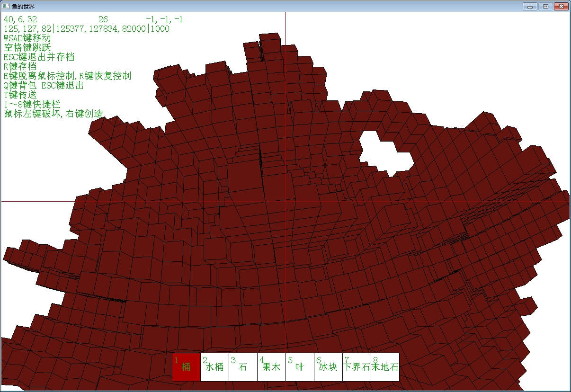The height and width of the screenshot is (392, 571).
Task: Click the 'T键传送' help text
Action: (20, 95)
